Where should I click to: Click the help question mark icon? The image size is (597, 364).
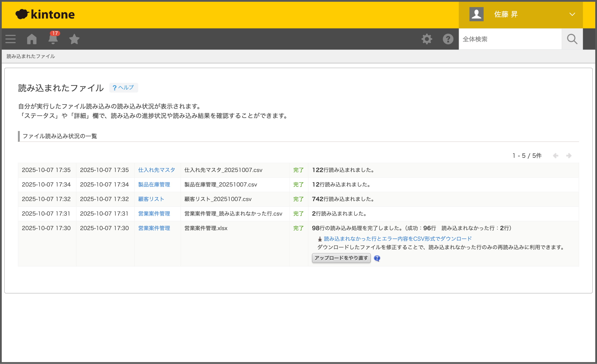point(448,39)
